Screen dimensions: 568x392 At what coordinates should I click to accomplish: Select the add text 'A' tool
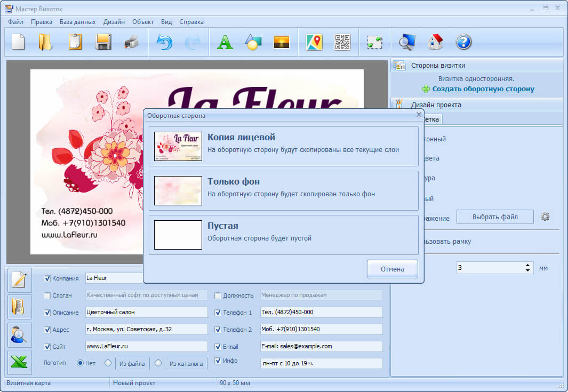coord(225,42)
